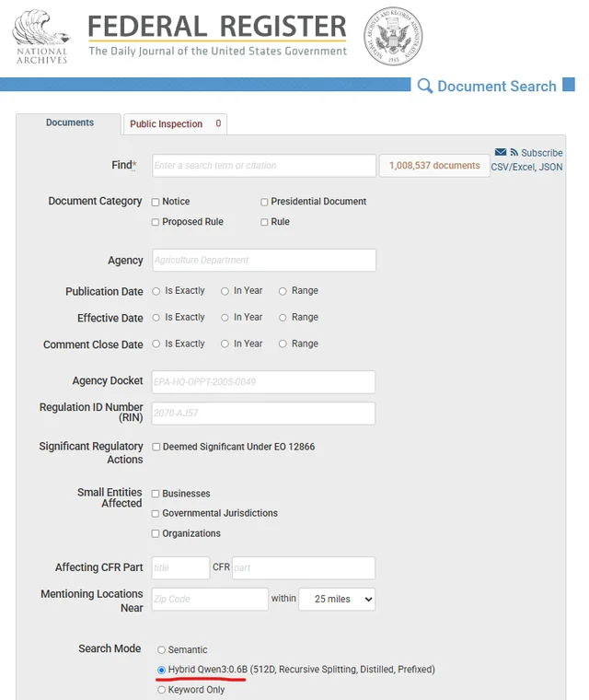Select Comment Close Date Is Exactly
This screenshot has height=700, width=589.
click(x=156, y=344)
